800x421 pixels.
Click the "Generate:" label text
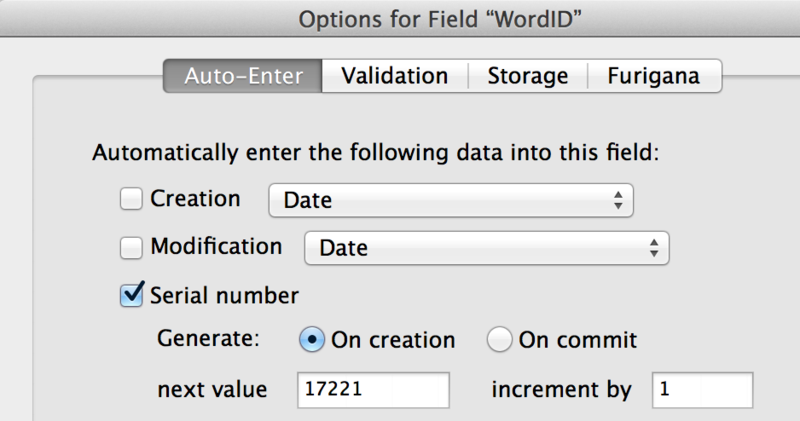pos(208,340)
